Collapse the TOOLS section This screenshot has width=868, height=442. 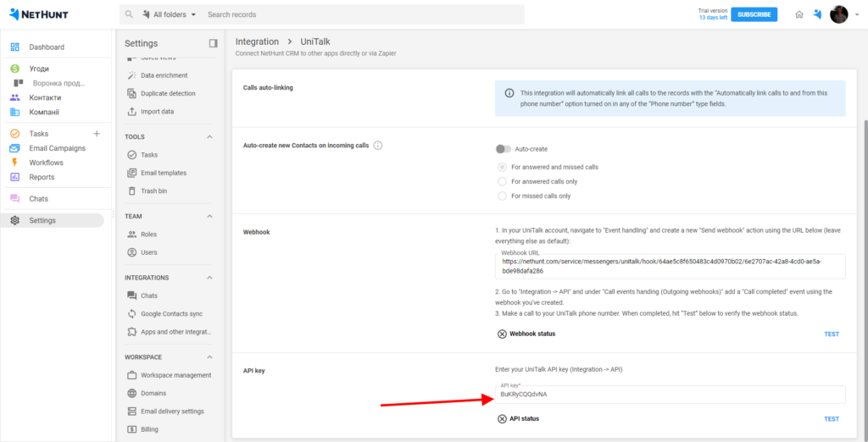click(x=209, y=137)
